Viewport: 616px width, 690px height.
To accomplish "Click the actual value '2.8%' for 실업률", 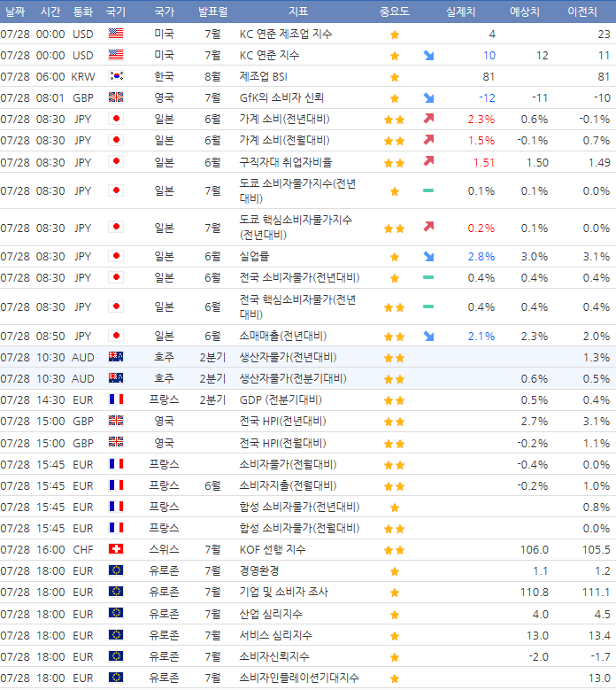I will [x=481, y=257].
